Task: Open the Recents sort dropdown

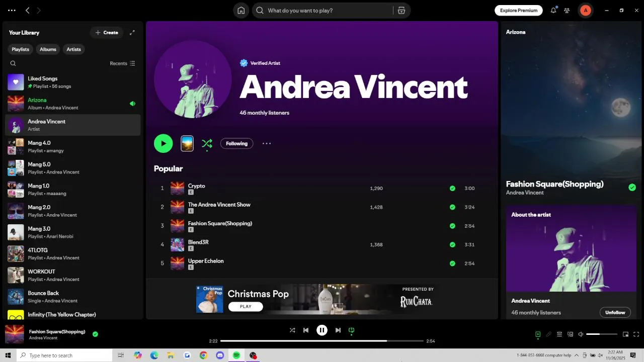Action: pyautogui.click(x=122, y=63)
